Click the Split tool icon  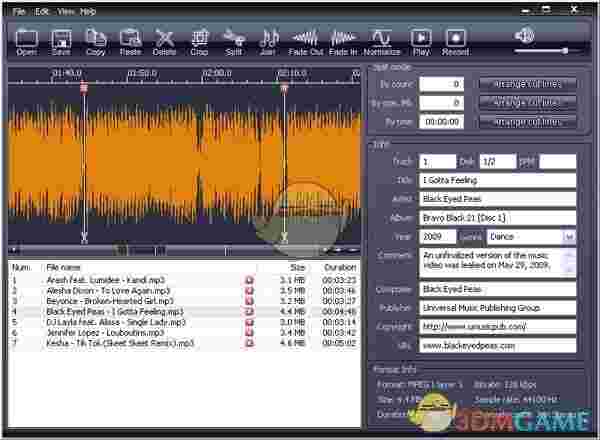[233, 37]
